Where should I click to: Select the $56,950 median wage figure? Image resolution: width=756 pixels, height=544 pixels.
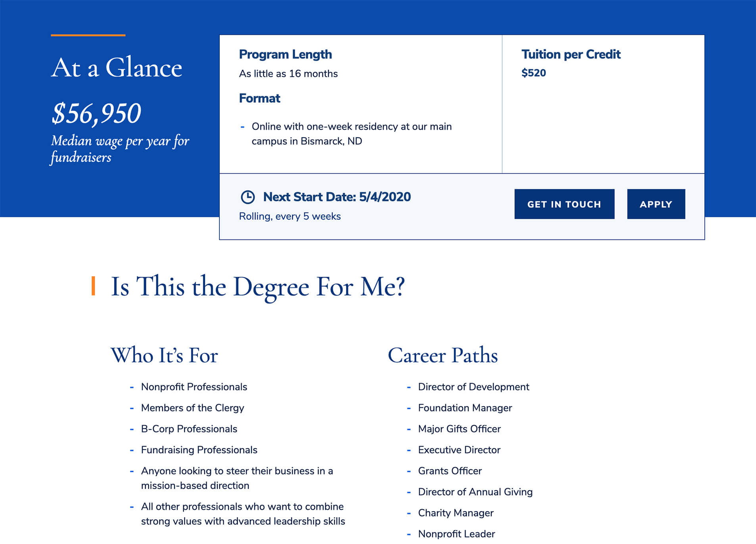96,113
